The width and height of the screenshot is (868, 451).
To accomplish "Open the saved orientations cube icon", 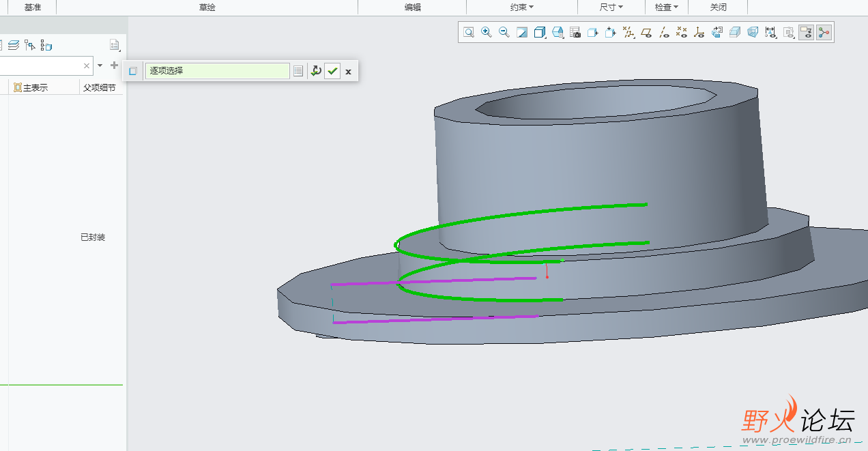I will tap(558, 32).
